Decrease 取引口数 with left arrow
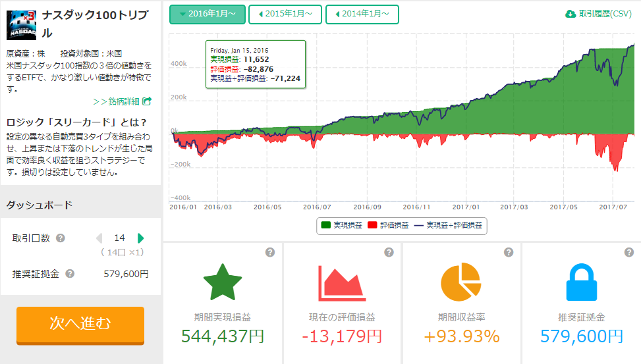The image size is (641, 364). 99,238
